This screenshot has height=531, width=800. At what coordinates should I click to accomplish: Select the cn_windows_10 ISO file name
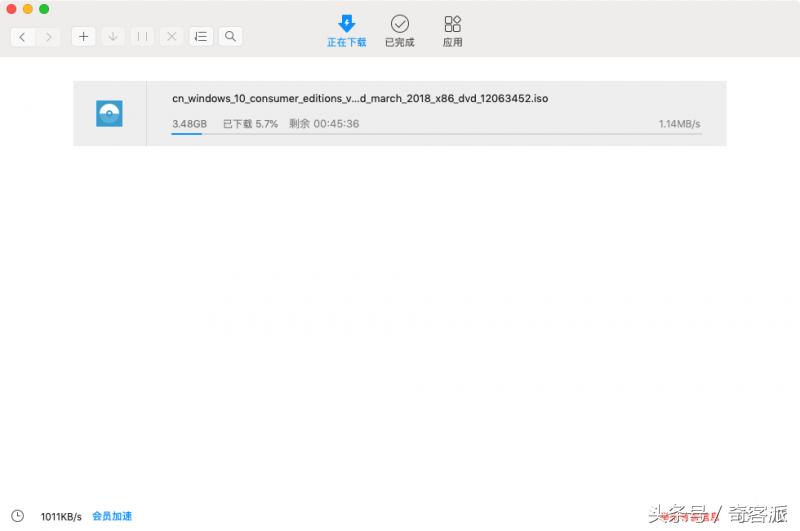coord(360,98)
